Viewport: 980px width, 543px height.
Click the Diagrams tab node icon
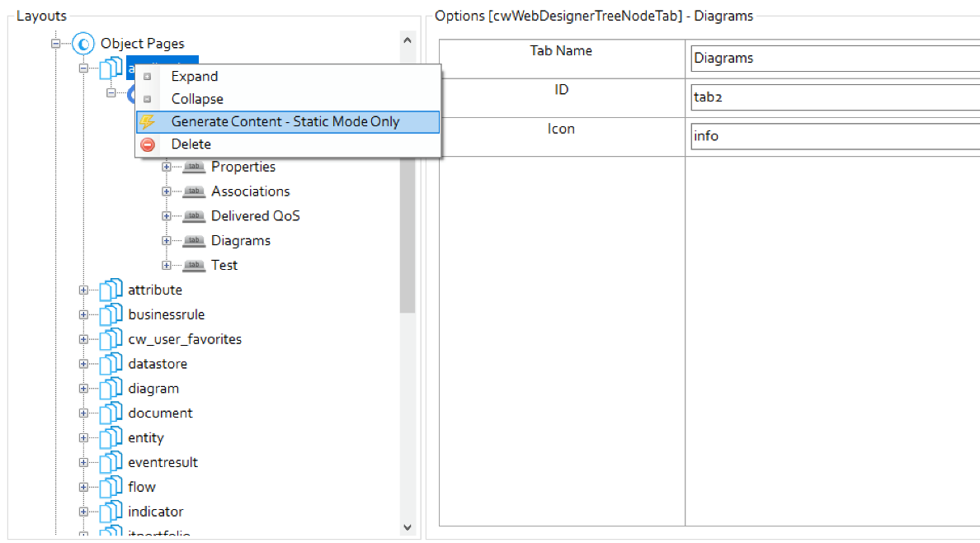tap(194, 241)
